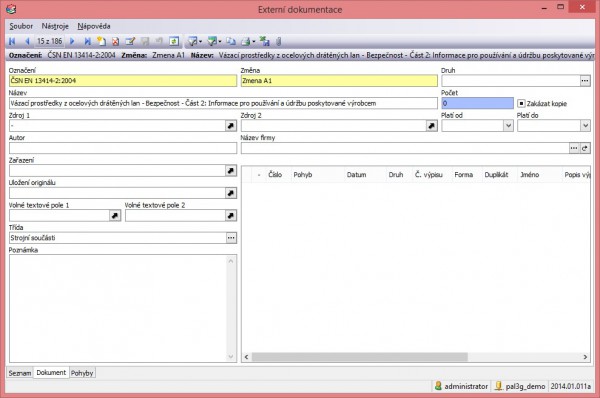The height and width of the screenshot is (398, 600).
Task: Open the filter tool
Action: [193, 41]
